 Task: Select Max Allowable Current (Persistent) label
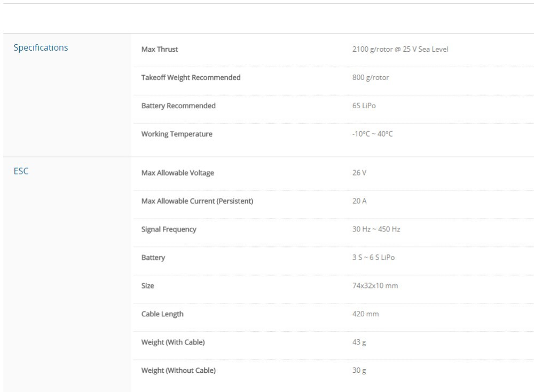point(197,202)
